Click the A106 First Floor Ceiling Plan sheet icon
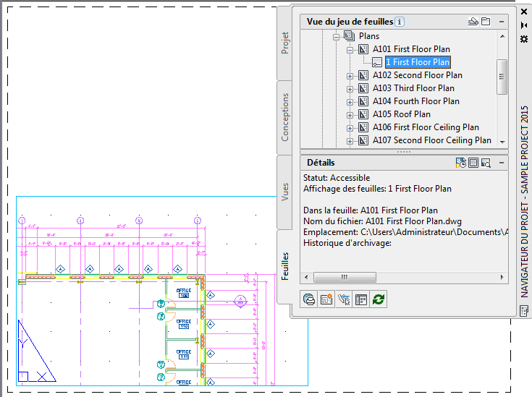 coord(363,127)
